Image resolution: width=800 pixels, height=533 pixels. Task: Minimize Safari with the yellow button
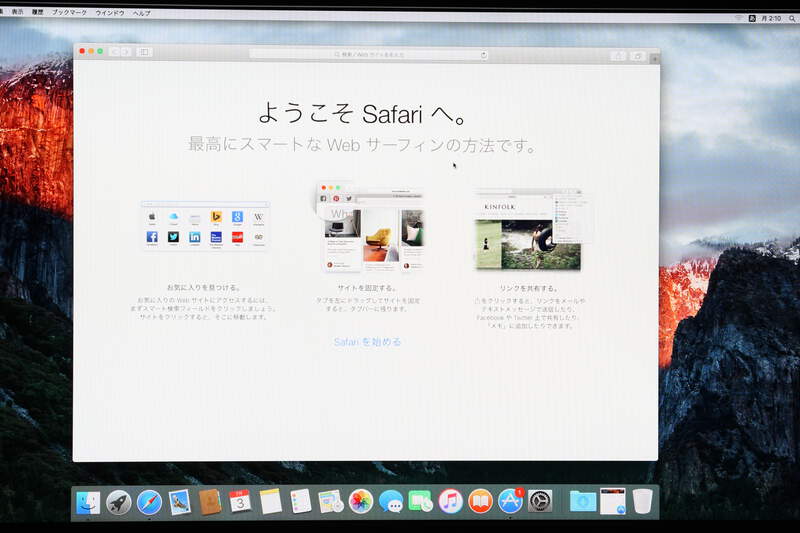[x=91, y=51]
